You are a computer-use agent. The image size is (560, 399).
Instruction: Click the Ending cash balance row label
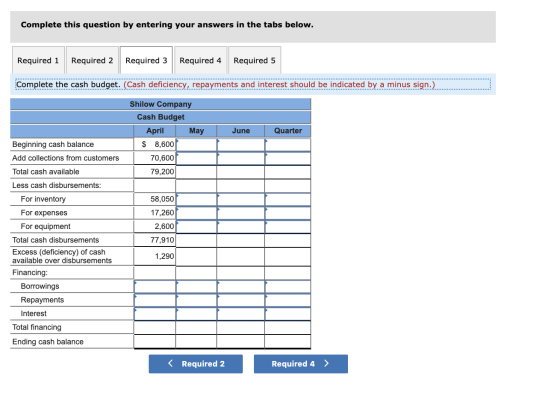pyautogui.click(x=48, y=342)
